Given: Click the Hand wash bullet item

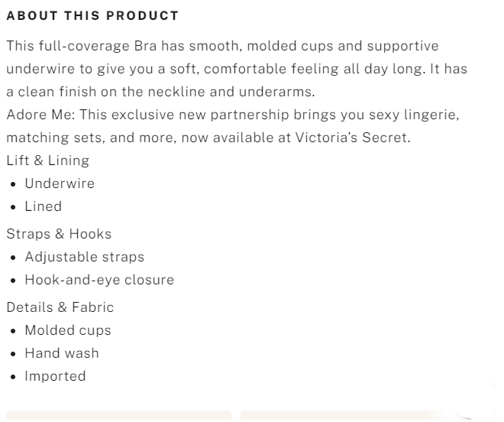Looking at the screenshot, I should pyautogui.click(x=62, y=353).
